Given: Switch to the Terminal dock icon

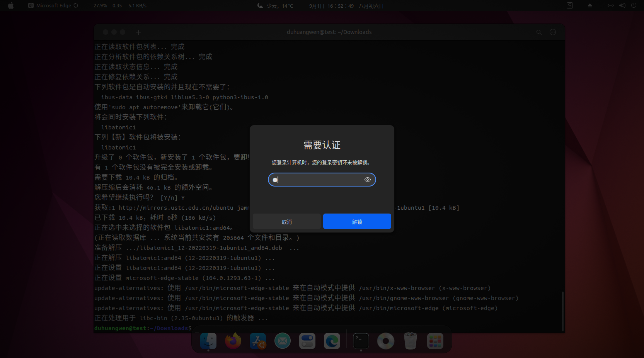Looking at the screenshot, I should [x=361, y=341].
